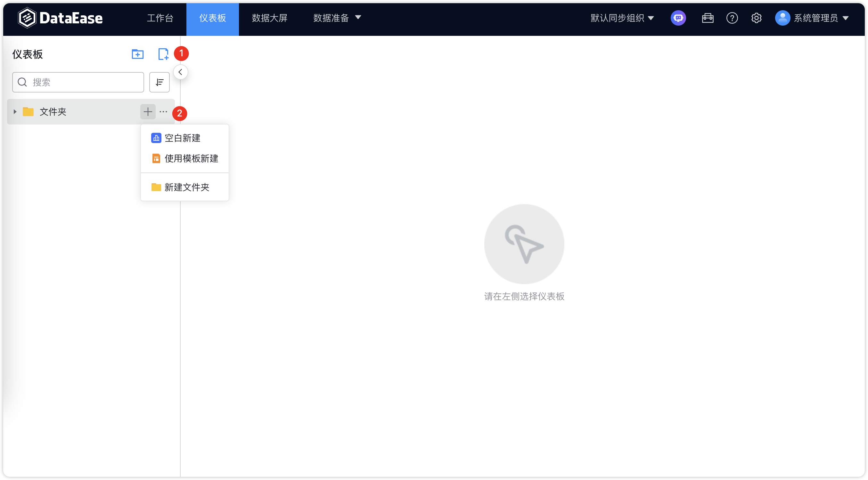Screen dimensions: 868x480
Task: Open the more options ellipsis on 文件夹
Action: click(163, 112)
